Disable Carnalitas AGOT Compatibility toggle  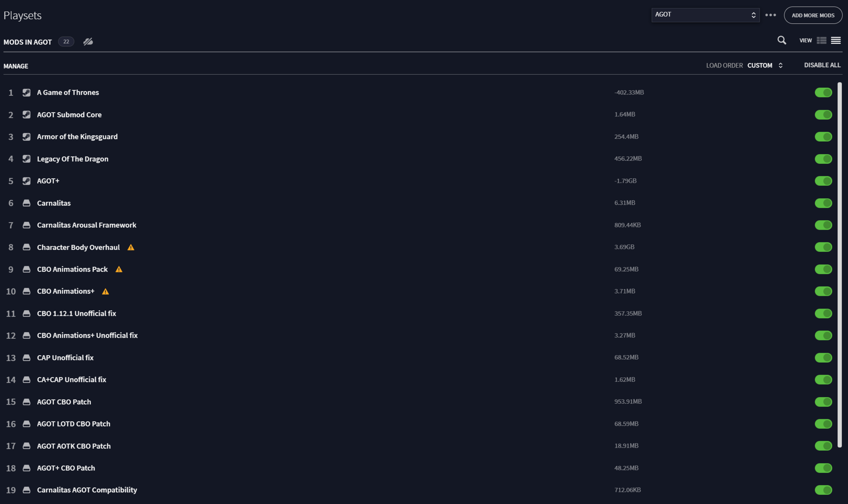[x=823, y=490]
